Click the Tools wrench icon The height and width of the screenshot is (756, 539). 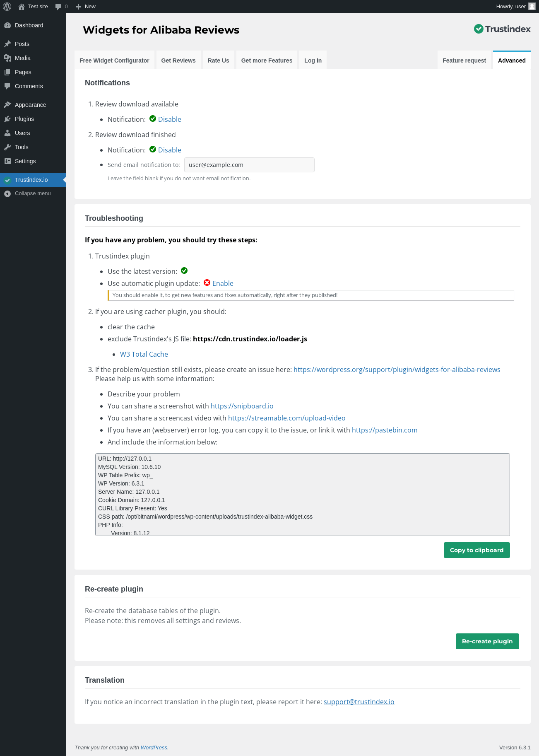pyautogui.click(x=7, y=147)
